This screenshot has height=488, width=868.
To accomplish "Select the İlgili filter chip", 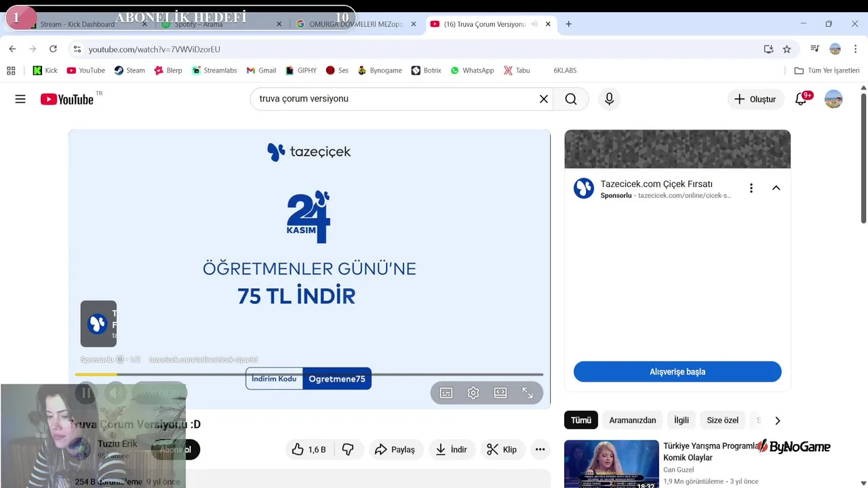I will click(x=682, y=420).
